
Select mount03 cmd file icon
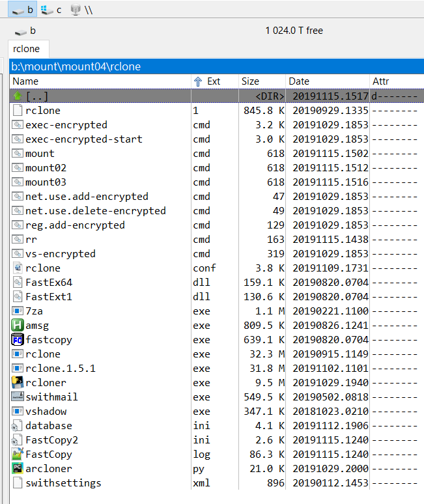click(x=18, y=182)
